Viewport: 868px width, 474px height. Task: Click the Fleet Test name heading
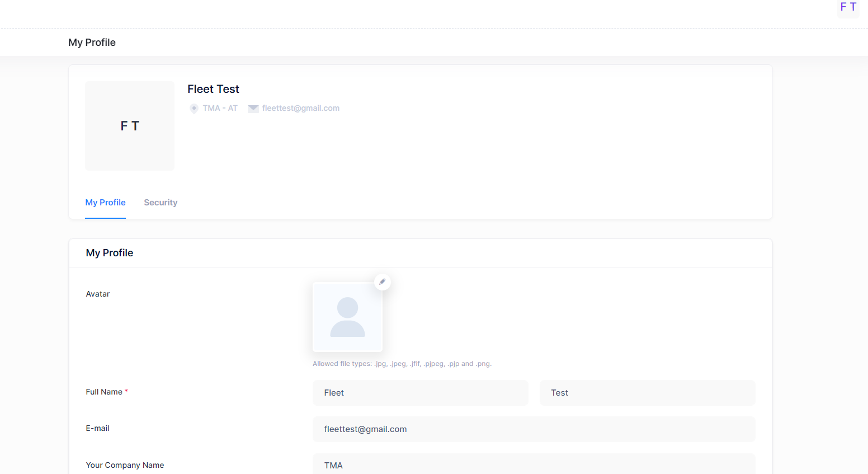[213, 89]
